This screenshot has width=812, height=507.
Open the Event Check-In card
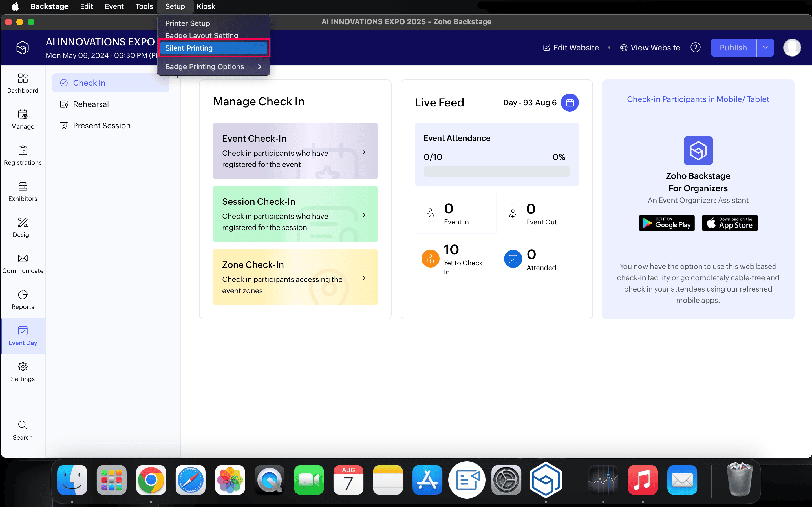[x=295, y=151]
